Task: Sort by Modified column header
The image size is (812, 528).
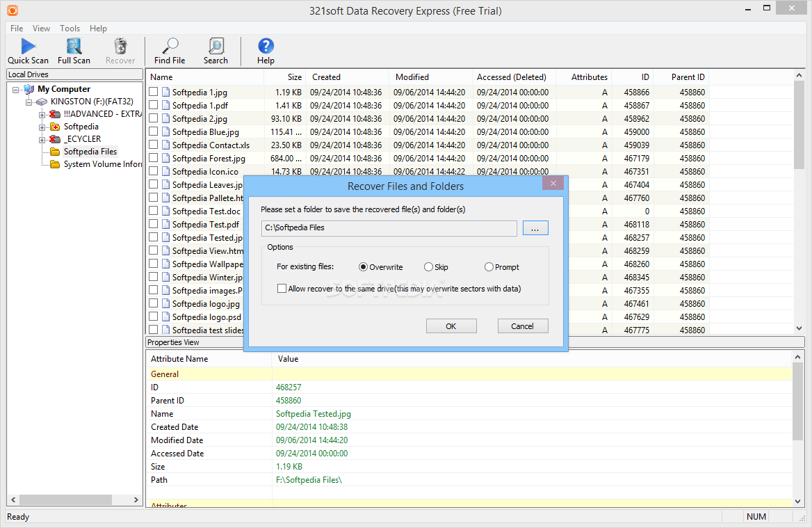Action: click(431, 77)
